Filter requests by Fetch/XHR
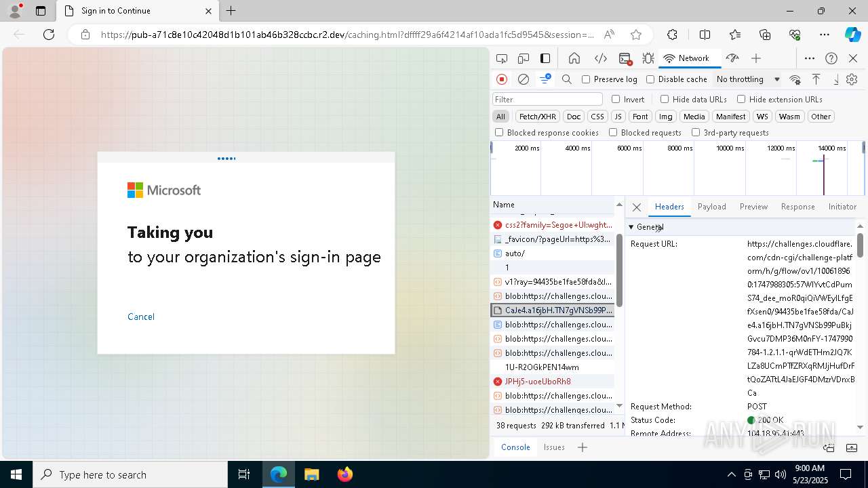Image resolution: width=868 pixels, height=488 pixels. click(538, 117)
